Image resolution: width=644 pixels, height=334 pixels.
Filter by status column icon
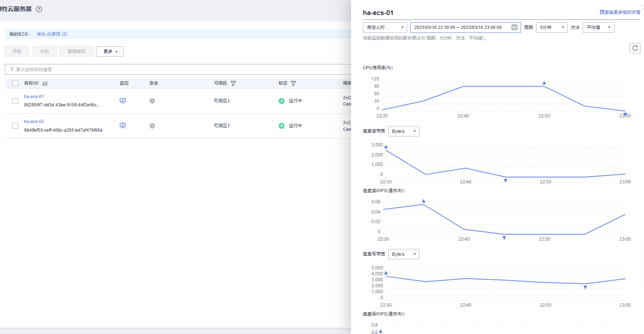pyautogui.click(x=293, y=83)
